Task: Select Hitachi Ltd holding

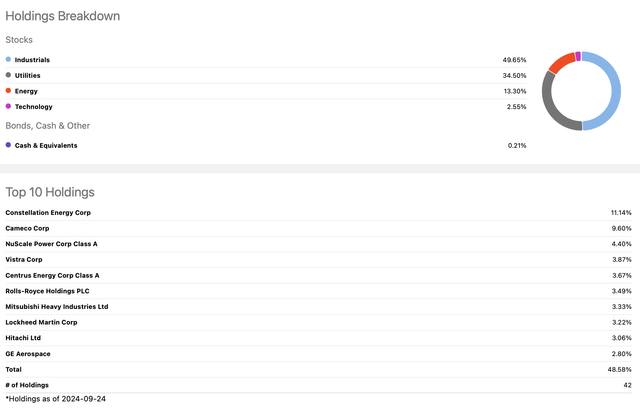Action: pyautogui.click(x=25, y=338)
